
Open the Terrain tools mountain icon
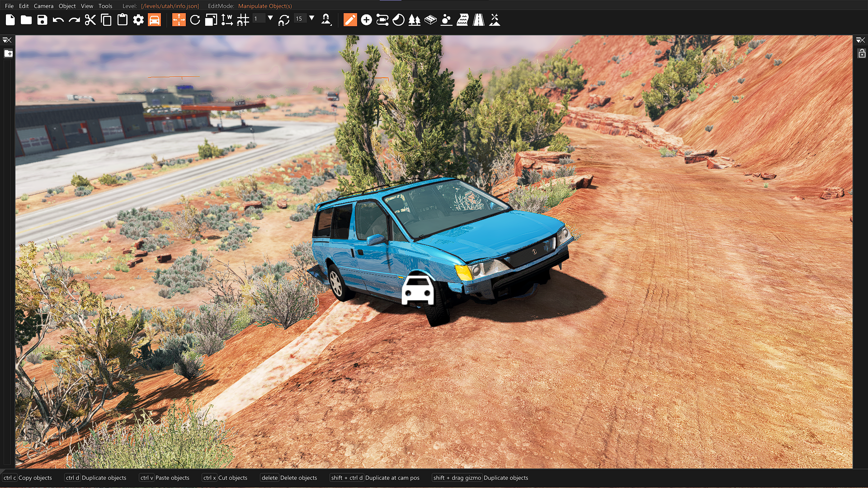coord(495,20)
